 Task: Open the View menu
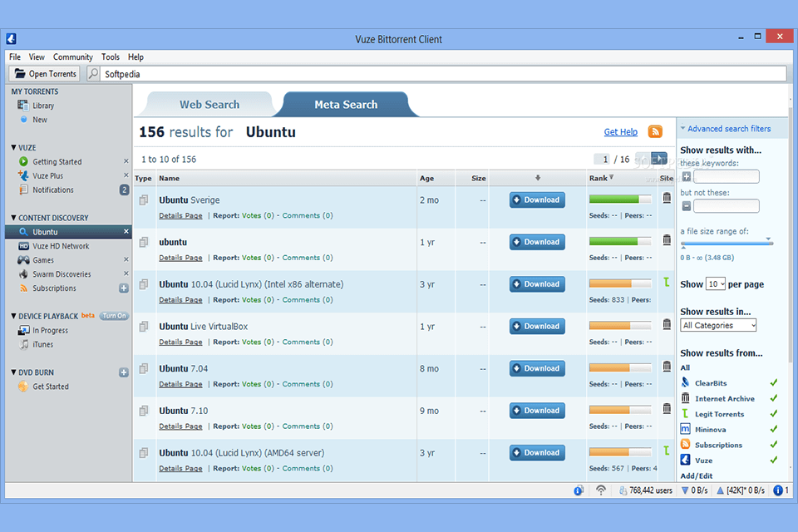coord(37,57)
